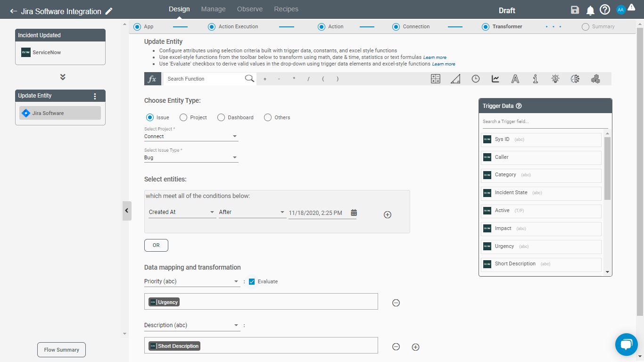This screenshot has height=362, width=644.
Task: Remove the Description mapping row
Action: click(x=396, y=347)
